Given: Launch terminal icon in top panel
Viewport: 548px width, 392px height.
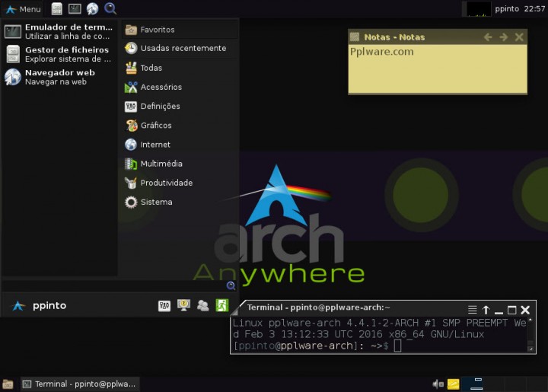Looking at the screenshot, I should [x=75, y=8].
